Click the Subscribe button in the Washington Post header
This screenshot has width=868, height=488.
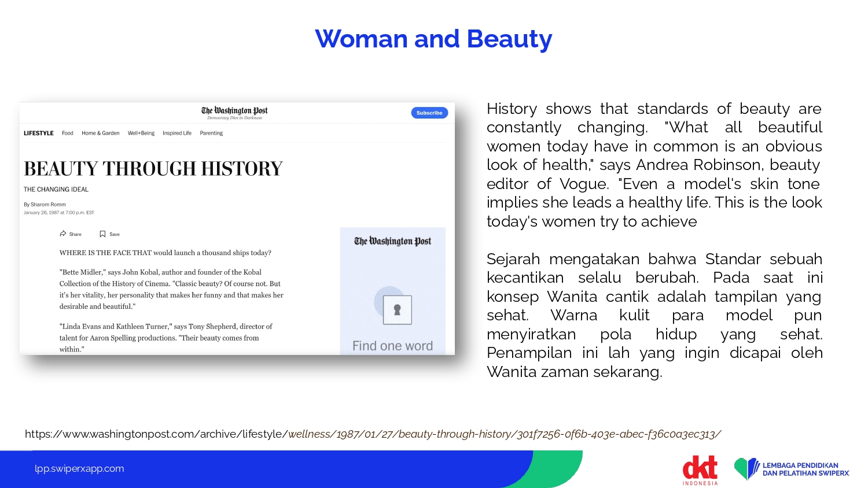tap(429, 113)
